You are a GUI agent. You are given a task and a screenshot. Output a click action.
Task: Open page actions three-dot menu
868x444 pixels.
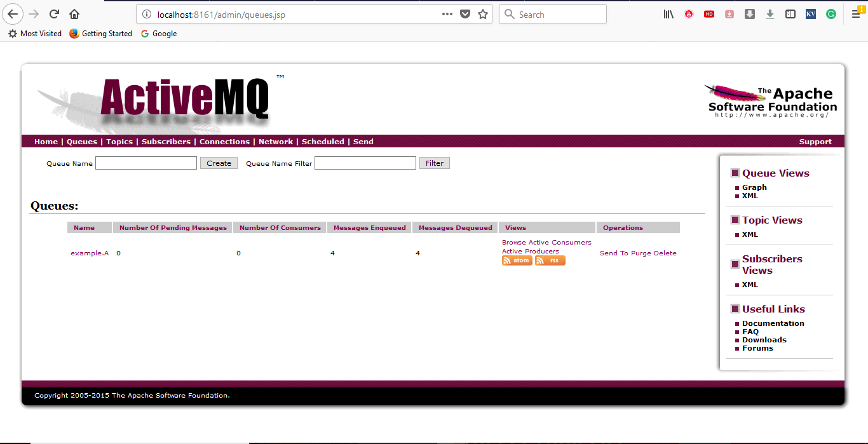coord(447,14)
